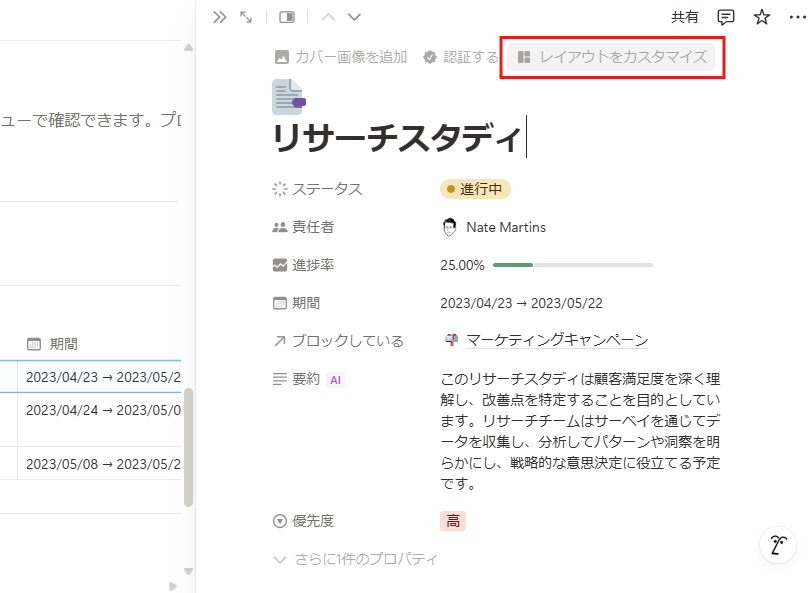This screenshot has height=593, width=811.
Task: Click the green progress bar
Action: coord(573,265)
